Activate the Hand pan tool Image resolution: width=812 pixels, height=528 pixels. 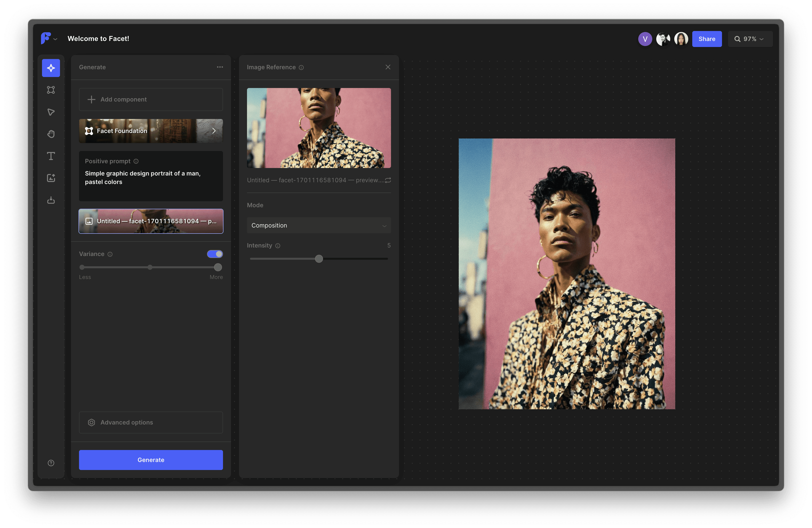tap(51, 134)
